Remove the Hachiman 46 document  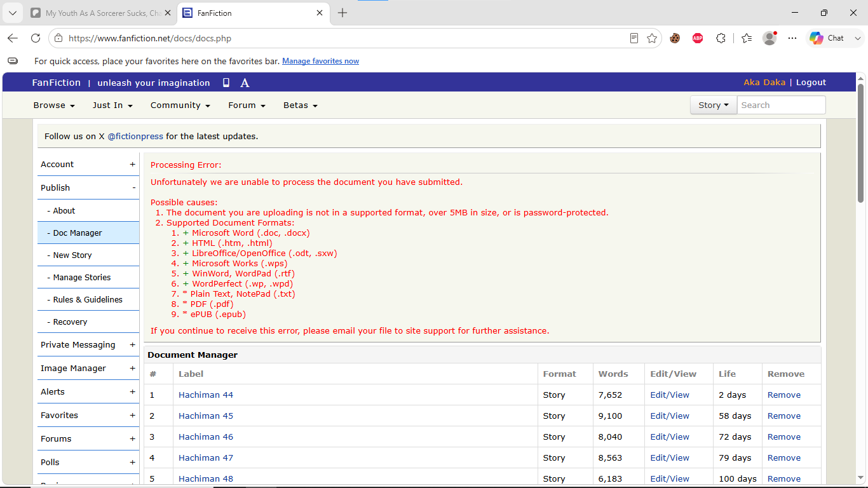tap(784, 437)
